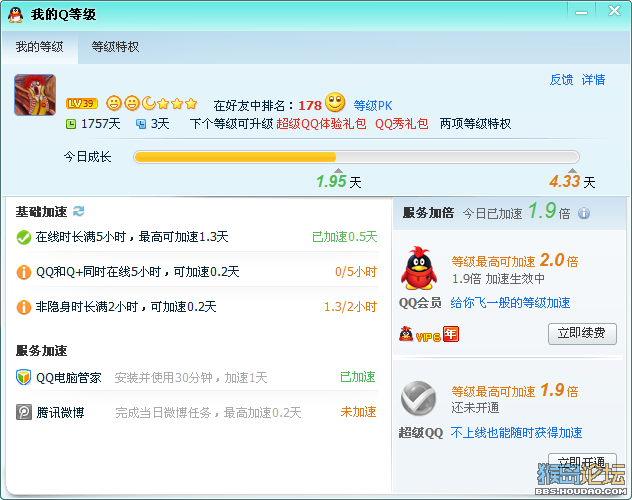Viewport: 632px width, 500px height.
Task: Open the 等级PK link
Action: click(373, 106)
